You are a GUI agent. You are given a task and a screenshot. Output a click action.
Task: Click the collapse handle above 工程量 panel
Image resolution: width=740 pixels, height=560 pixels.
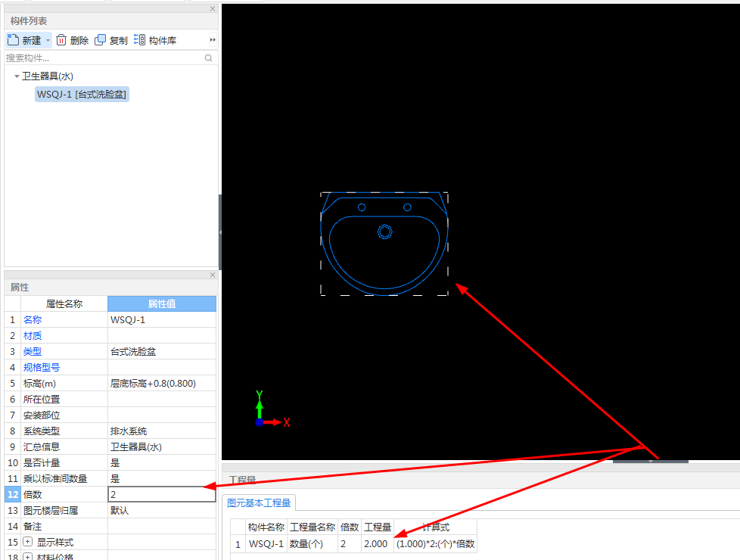tap(650, 461)
